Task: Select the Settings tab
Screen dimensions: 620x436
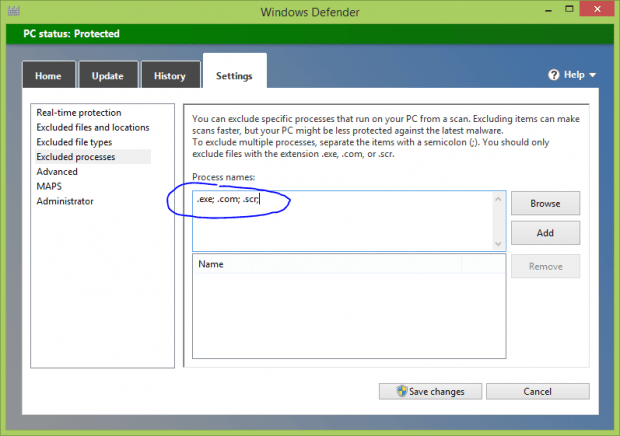Action: [234, 72]
